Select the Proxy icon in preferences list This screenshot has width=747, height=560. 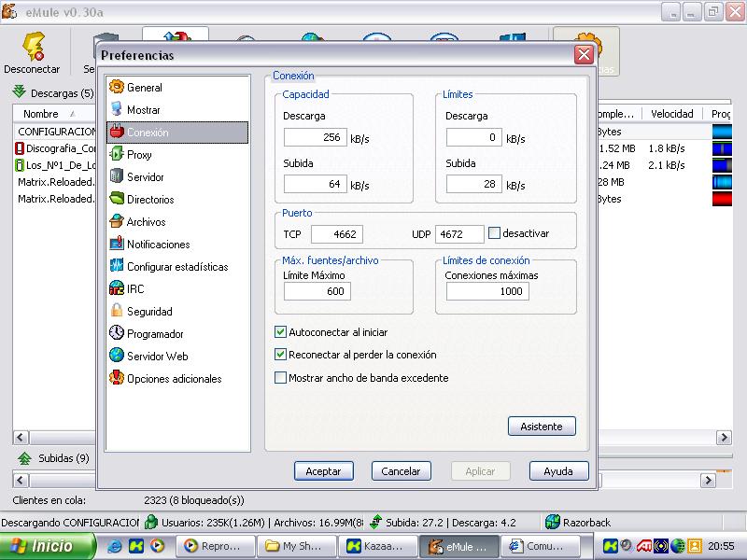(x=117, y=155)
